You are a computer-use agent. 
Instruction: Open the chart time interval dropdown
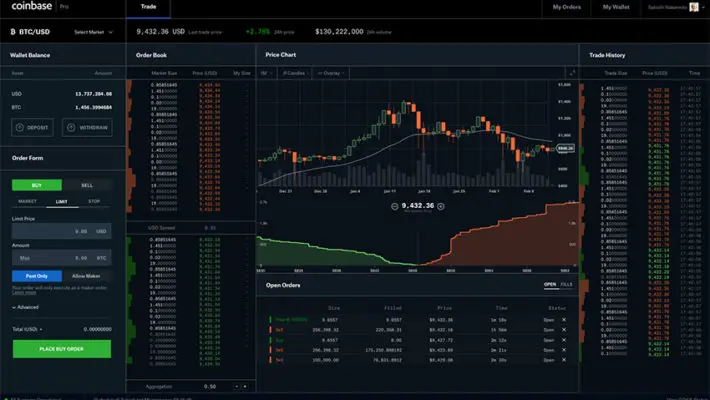pyautogui.click(x=266, y=73)
